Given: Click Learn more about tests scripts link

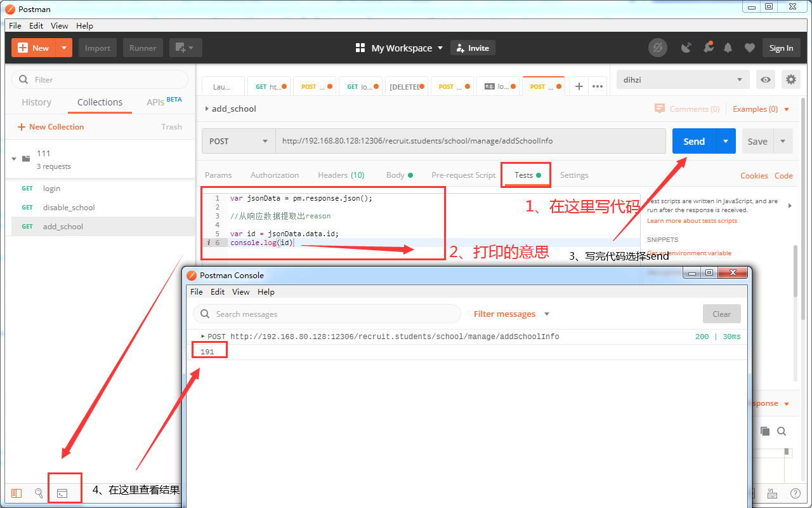Looking at the screenshot, I should coord(692,220).
